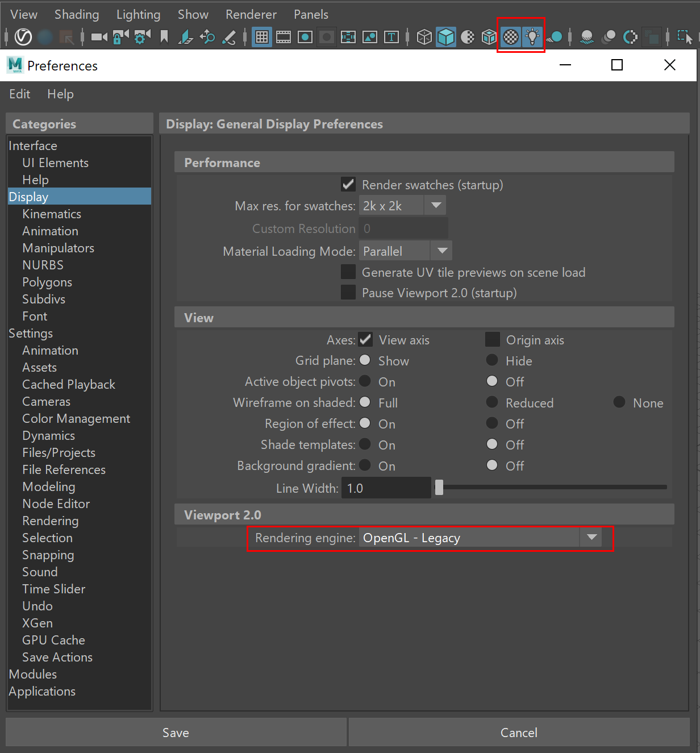The image size is (700, 753).
Task: Click the Select Camera icon
Action: 99,37
